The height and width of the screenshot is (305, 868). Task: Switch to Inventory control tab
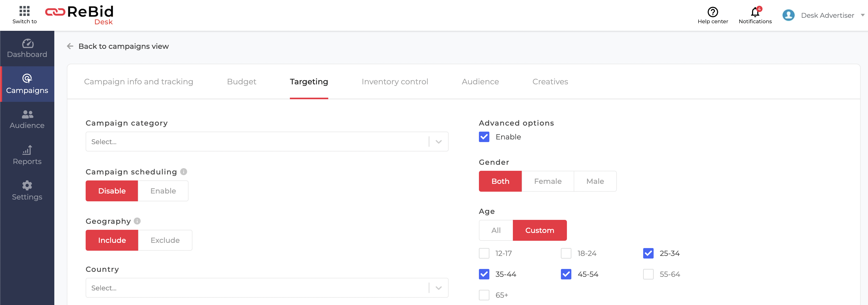395,81
